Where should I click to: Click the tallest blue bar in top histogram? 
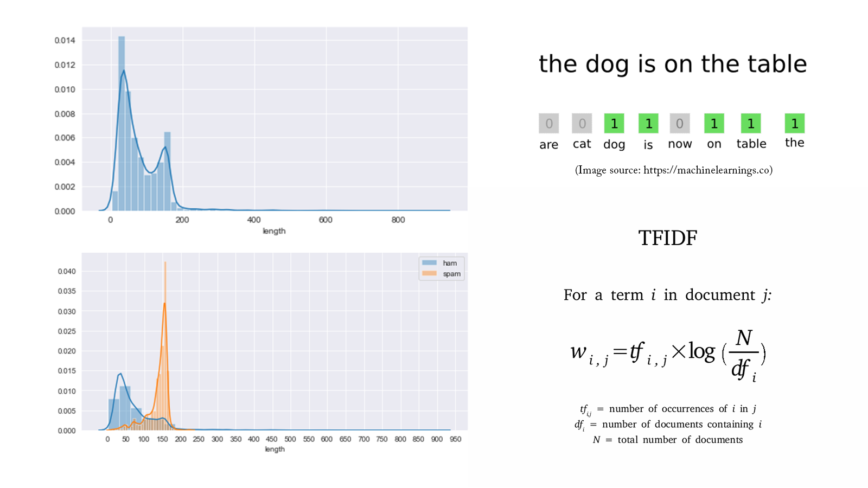point(122,124)
